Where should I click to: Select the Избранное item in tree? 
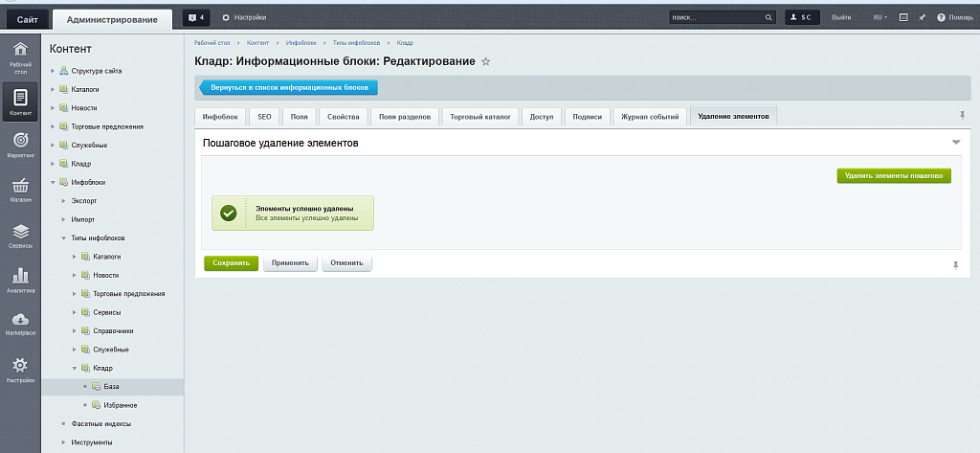coord(120,404)
